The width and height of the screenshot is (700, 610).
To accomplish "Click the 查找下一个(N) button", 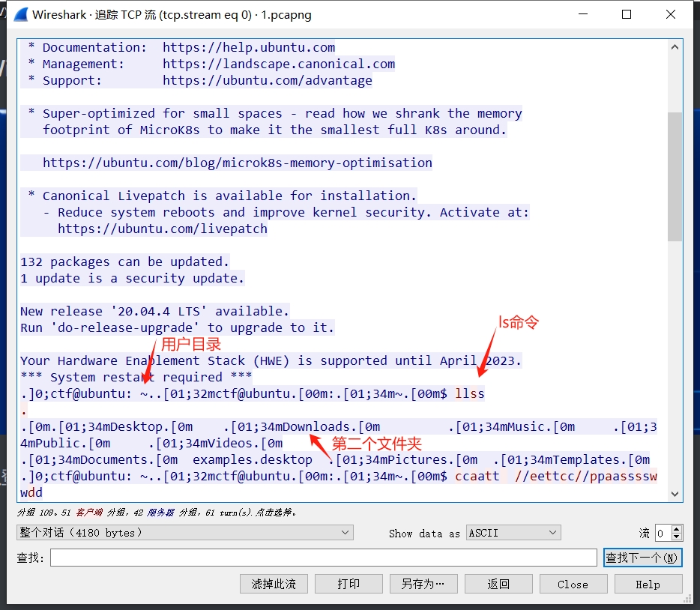I will click(x=642, y=558).
